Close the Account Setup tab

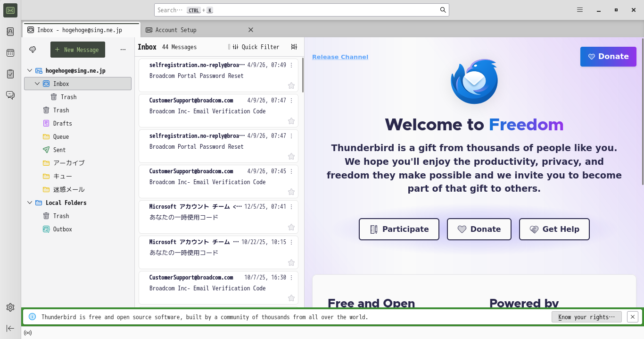pos(251,30)
